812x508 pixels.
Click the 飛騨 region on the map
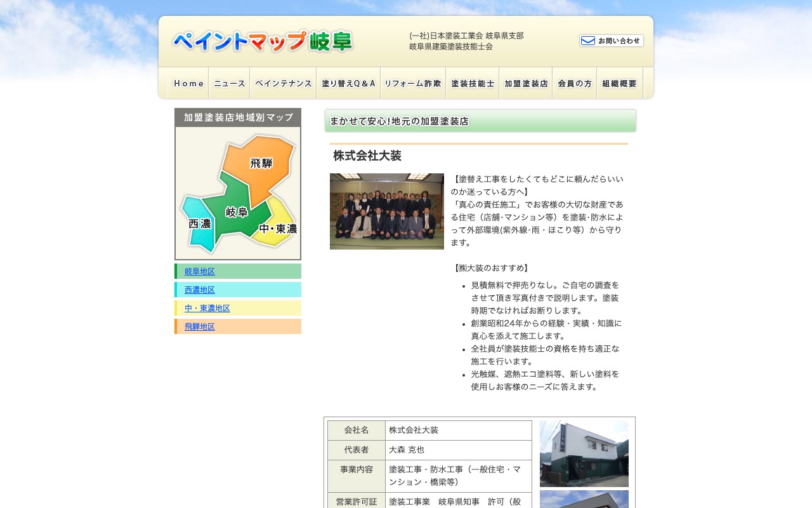click(x=261, y=163)
